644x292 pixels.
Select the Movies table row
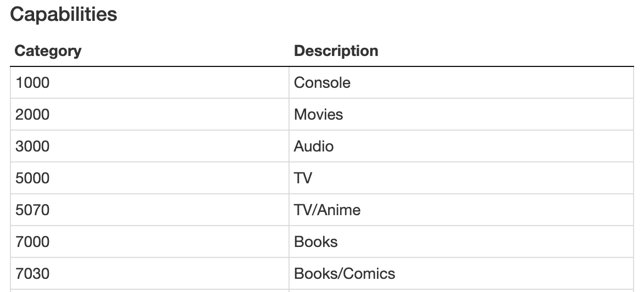[322, 114]
